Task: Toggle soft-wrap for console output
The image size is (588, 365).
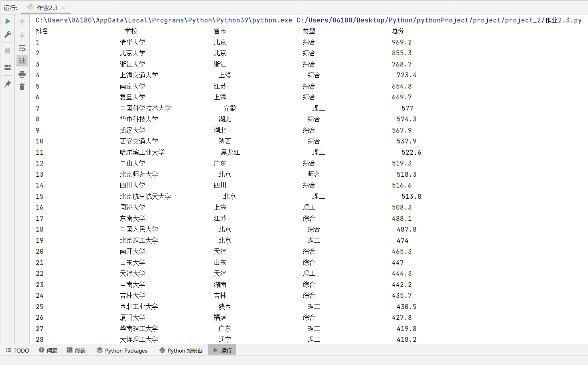Action: click(x=22, y=48)
